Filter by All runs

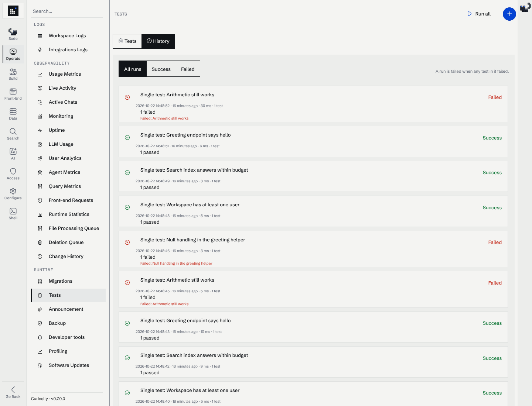pyautogui.click(x=133, y=69)
